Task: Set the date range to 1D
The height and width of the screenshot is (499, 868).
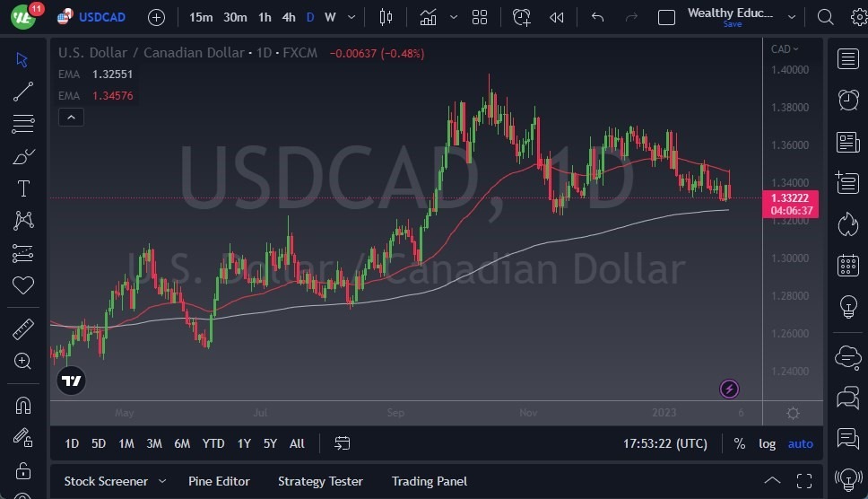Action: pyautogui.click(x=72, y=443)
